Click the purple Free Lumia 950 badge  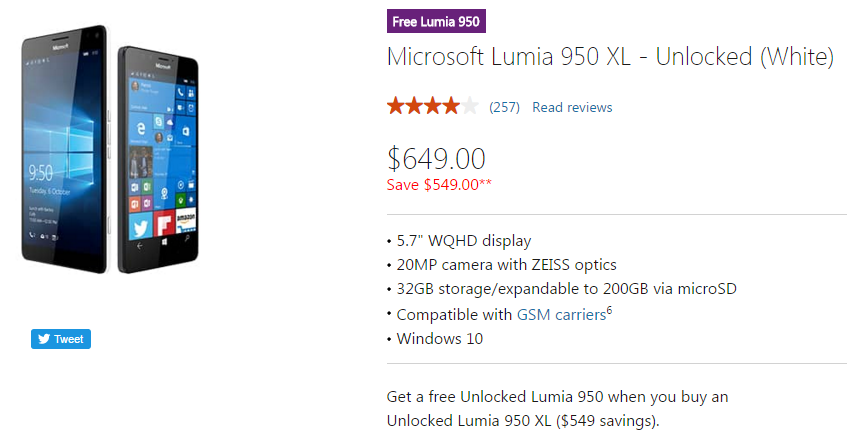(x=436, y=22)
